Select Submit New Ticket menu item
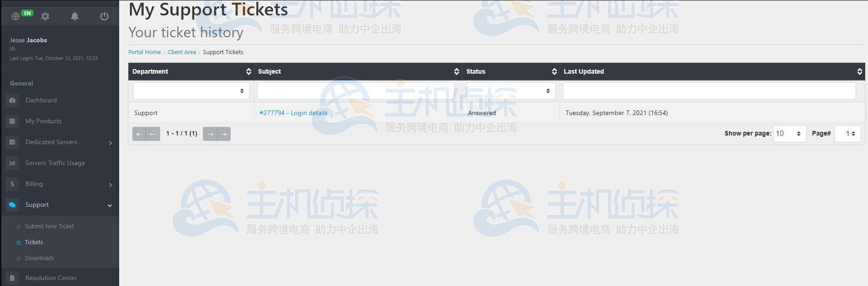Image resolution: width=868 pixels, height=286 pixels. [49, 226]
